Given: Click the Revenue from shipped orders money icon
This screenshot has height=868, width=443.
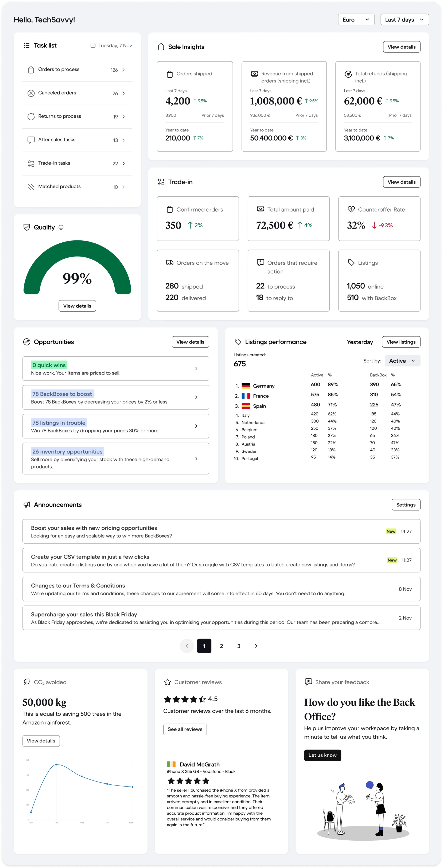Looking at the screenshot, I should coord(254,74).
